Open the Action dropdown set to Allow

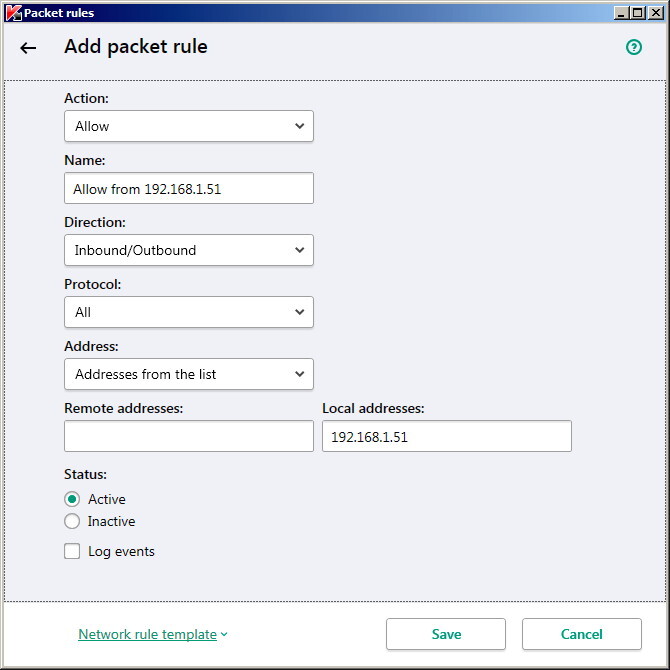pyautogui.click(x=188, y=126)
